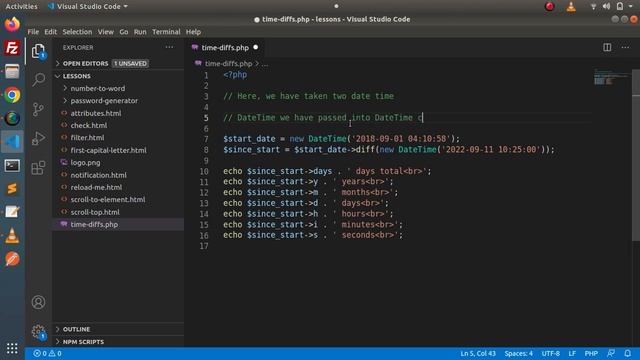Open the Edit menu

(51, 32)
